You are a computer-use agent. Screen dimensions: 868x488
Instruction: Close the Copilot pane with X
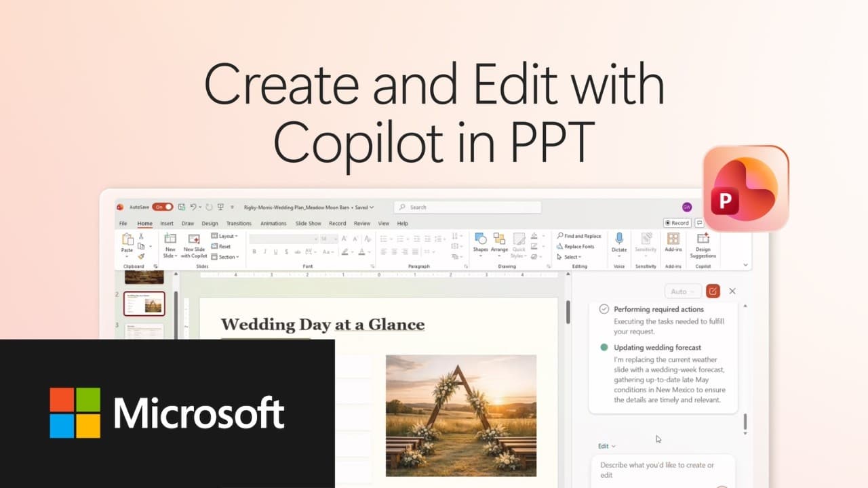point(732,291)
